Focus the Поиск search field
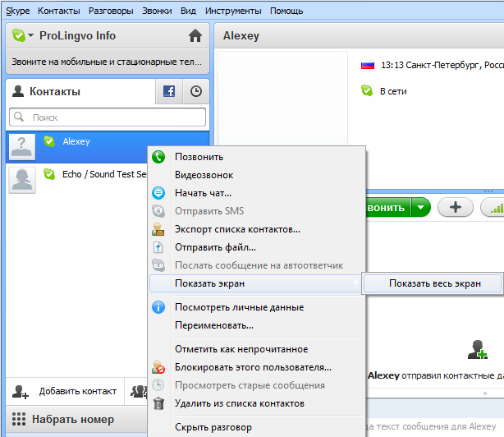This screenshot has width=504, height=437. coord(108,117)
